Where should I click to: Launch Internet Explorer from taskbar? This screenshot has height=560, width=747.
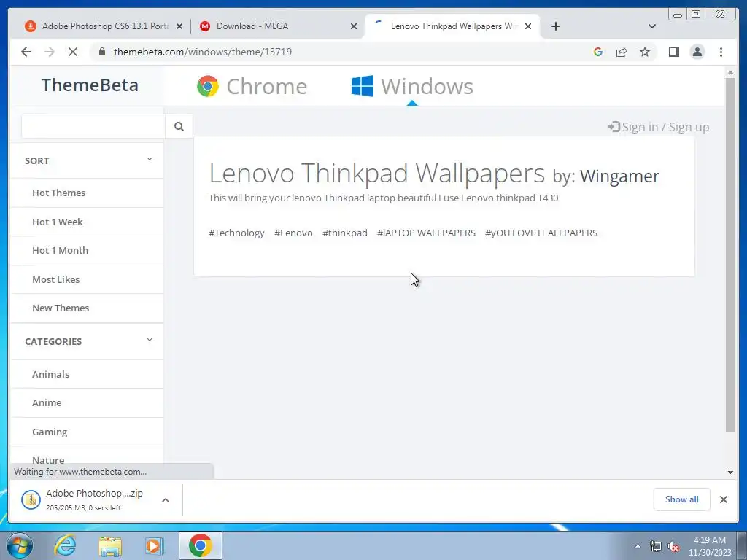(x=65, y=545)
